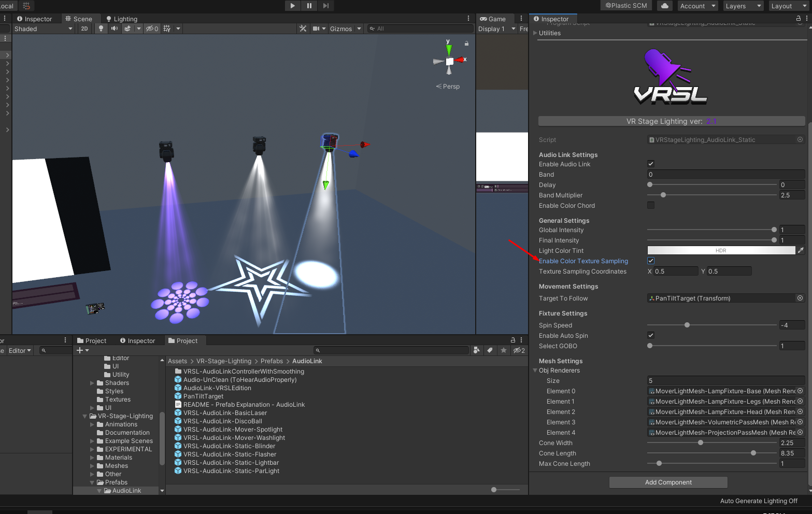Click the Scene orientation gizmo lock icon

coord(466,44)
